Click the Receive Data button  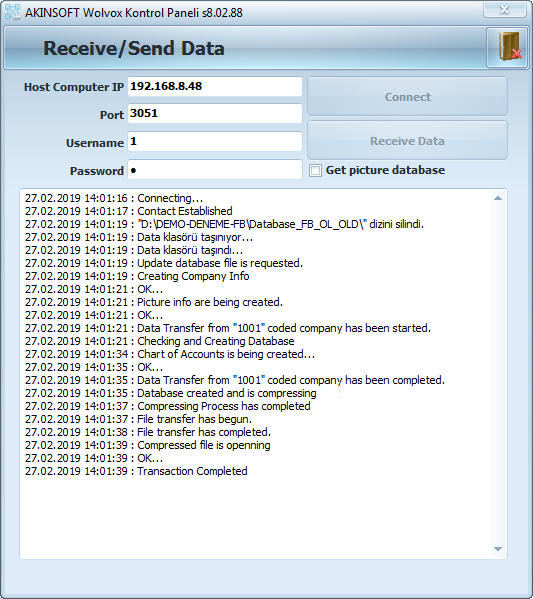pos(407,141)
